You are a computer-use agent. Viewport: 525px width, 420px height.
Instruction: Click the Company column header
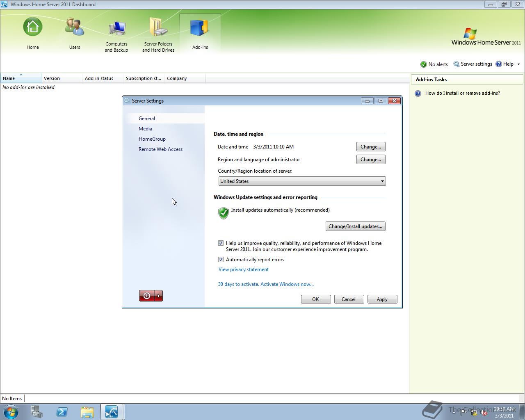click(185, 78)
